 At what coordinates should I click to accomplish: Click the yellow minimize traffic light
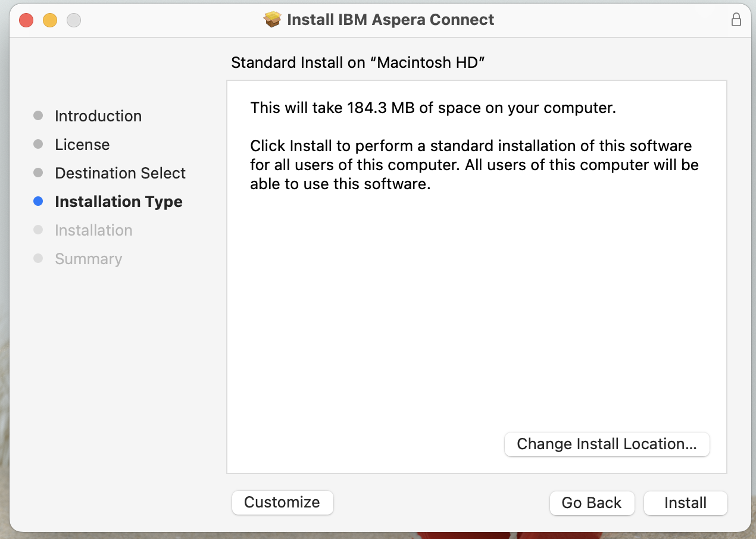coord(49,20)
